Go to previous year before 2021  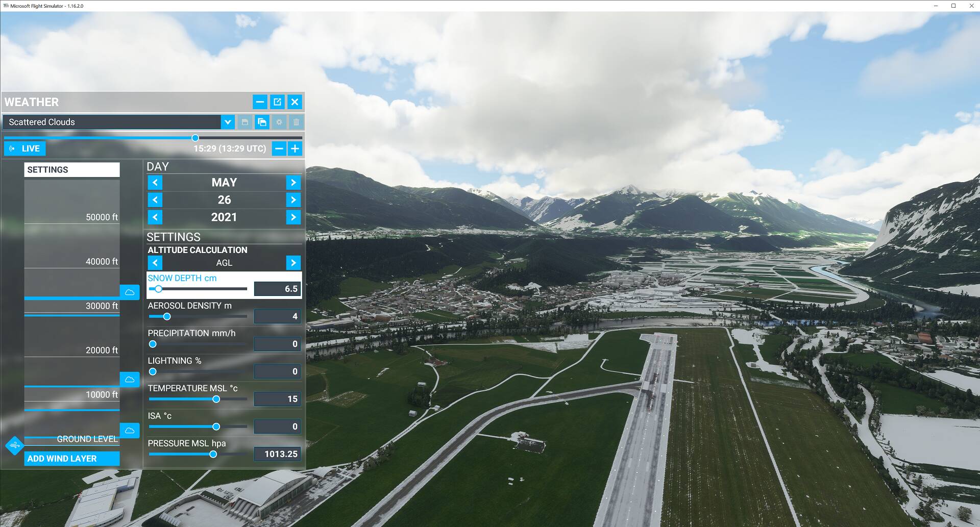pos(155,217)
